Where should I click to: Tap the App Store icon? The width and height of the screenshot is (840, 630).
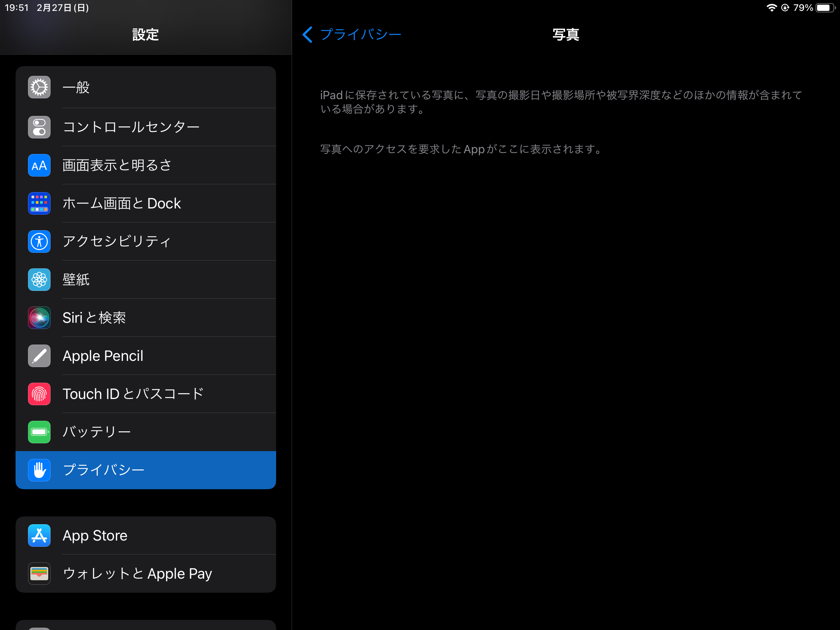click(39, 535)
